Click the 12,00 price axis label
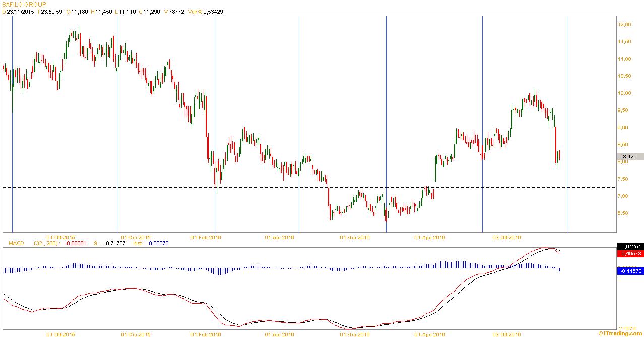This screenshot has height=337, width=644. tap(624, 25)
